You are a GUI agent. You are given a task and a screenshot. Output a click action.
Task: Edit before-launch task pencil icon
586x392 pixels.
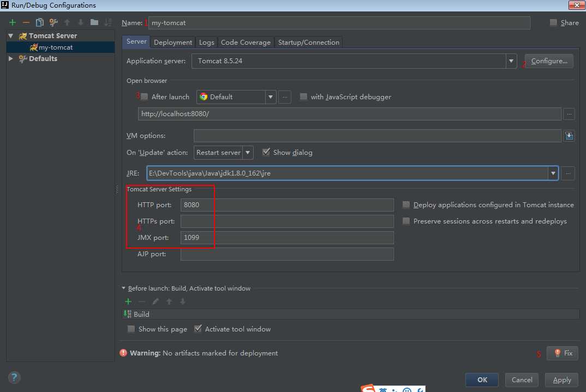pos(156,301)
